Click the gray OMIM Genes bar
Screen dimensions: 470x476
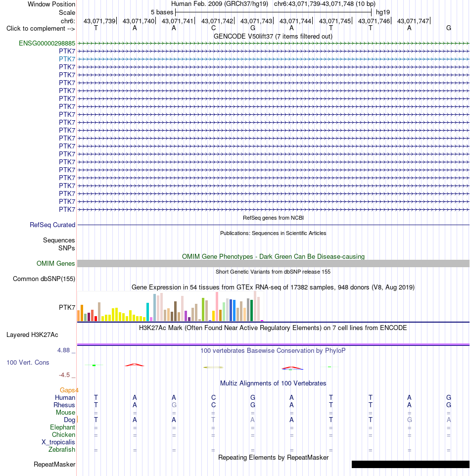point(273,264)
